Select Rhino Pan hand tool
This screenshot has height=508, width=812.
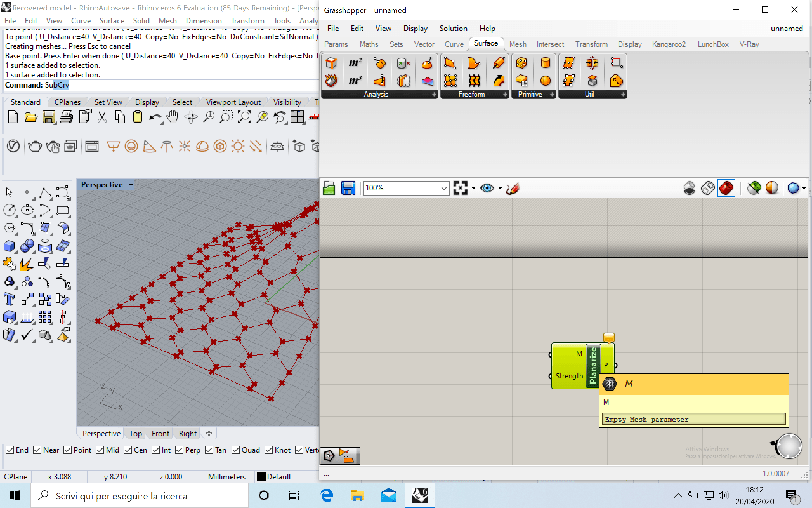tap(173, 117)
